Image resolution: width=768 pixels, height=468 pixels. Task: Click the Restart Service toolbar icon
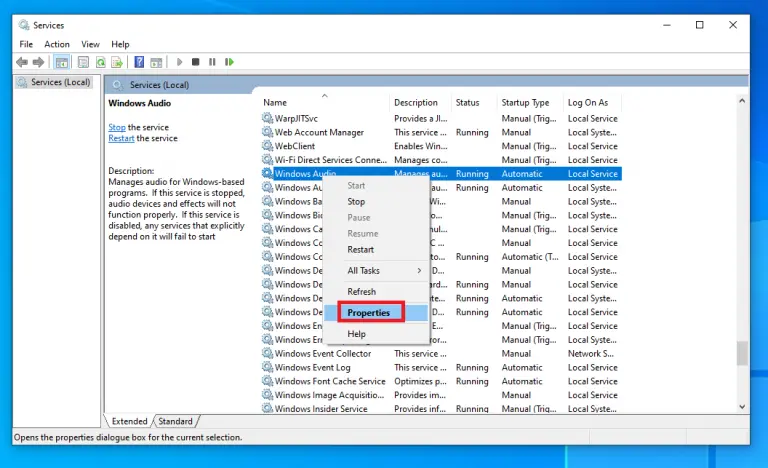(229, 62)
